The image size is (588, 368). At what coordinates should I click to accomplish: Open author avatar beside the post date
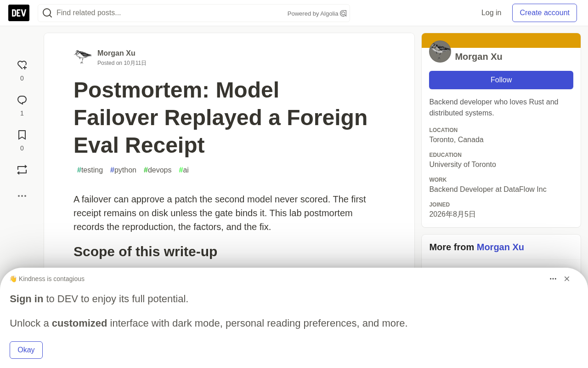point(83,57)
